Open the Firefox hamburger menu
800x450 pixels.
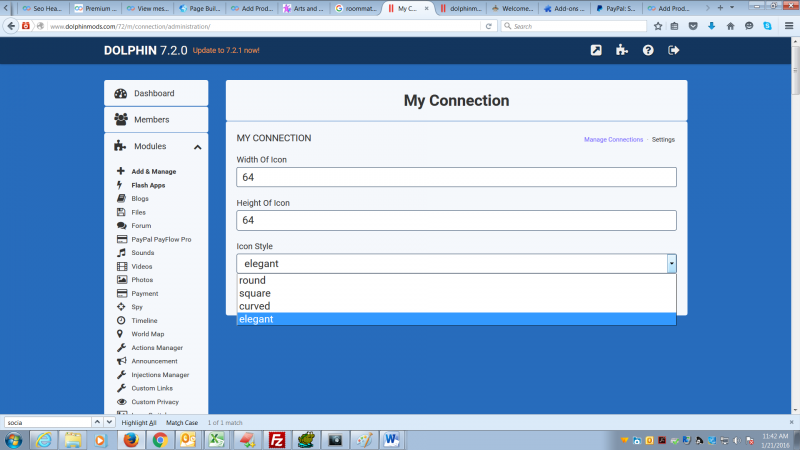click(789, 26)
